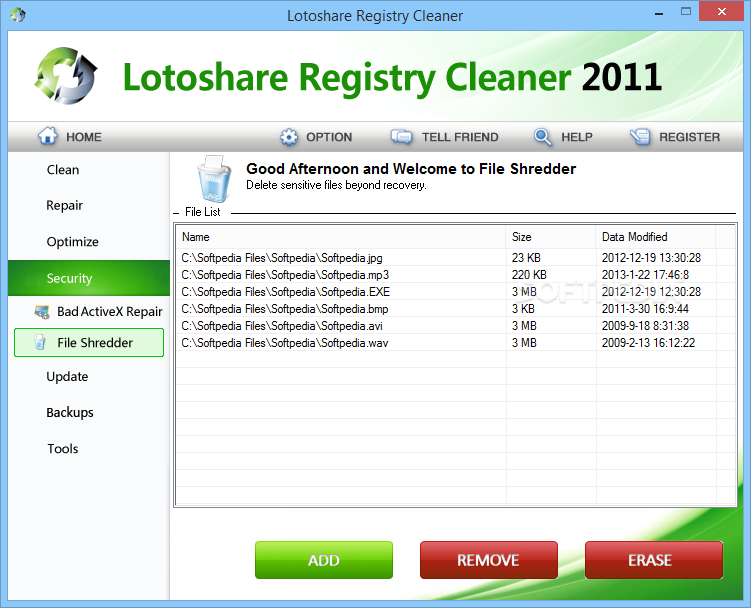
Task: Sort by the Size column header
Action: pos(551,237)
